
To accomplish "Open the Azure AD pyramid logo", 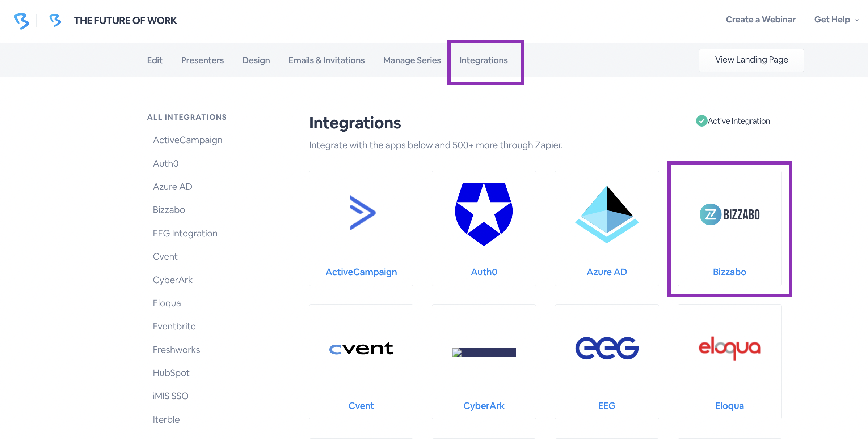I will click(x=607, y=214).
